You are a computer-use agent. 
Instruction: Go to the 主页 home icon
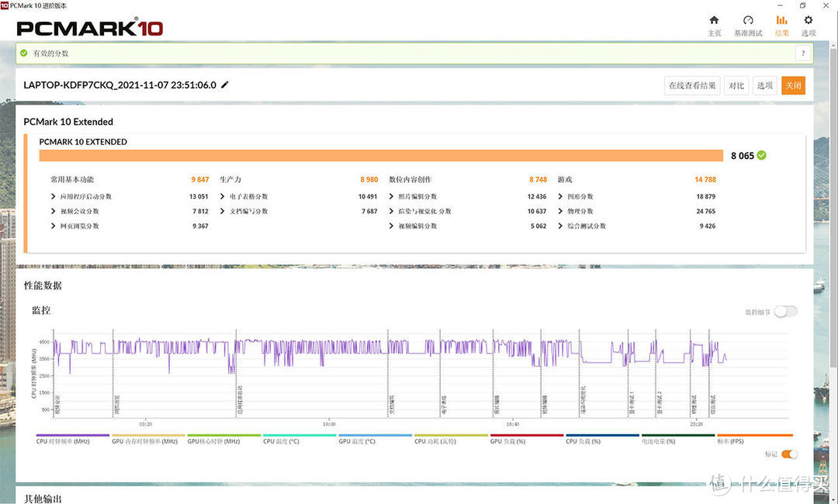point(714,21)
